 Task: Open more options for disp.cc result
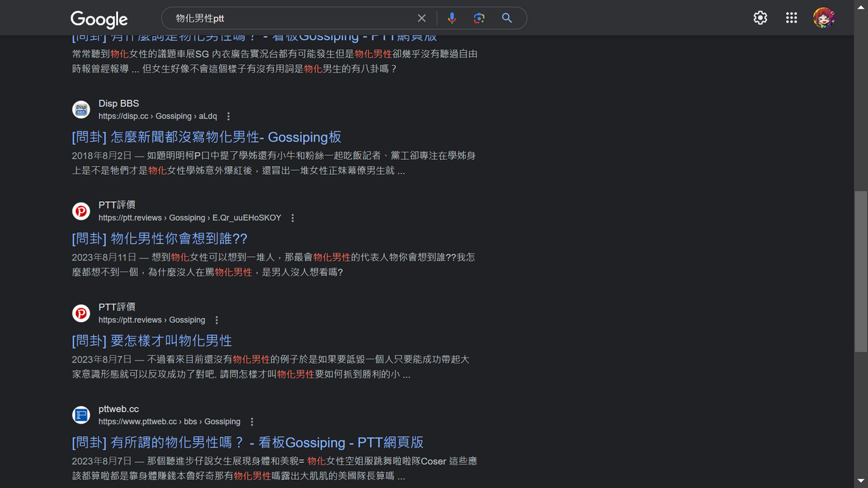[229, 117]
